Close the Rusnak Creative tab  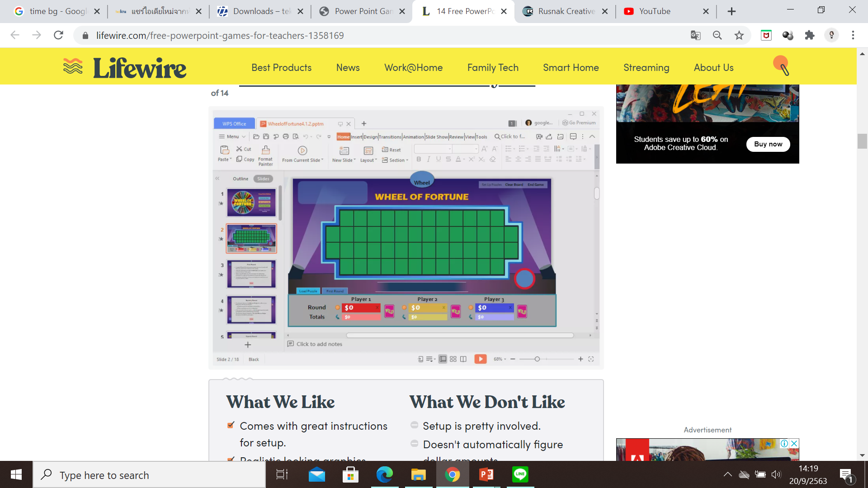(604, 11)
